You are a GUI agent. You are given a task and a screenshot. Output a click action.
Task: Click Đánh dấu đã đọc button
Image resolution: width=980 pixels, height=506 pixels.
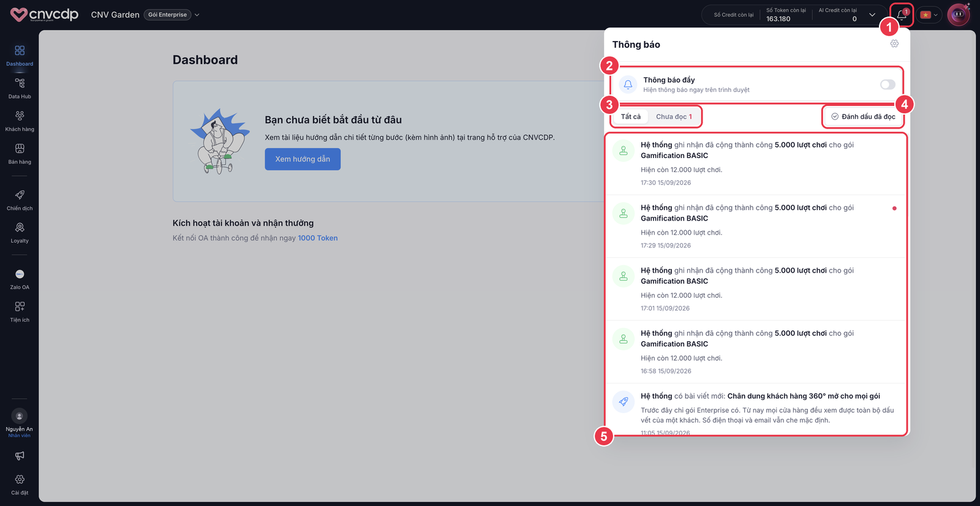(863, 116)
